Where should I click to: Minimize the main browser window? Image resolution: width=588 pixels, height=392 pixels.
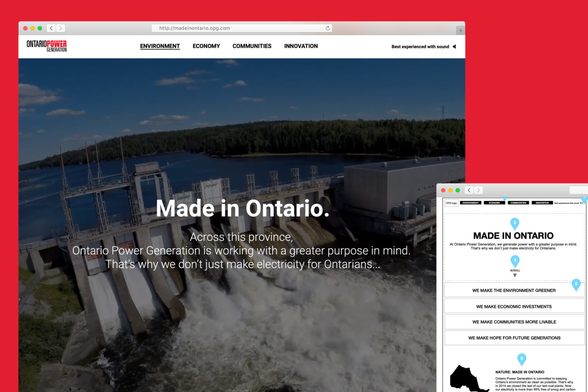click(x=32, y=28)
